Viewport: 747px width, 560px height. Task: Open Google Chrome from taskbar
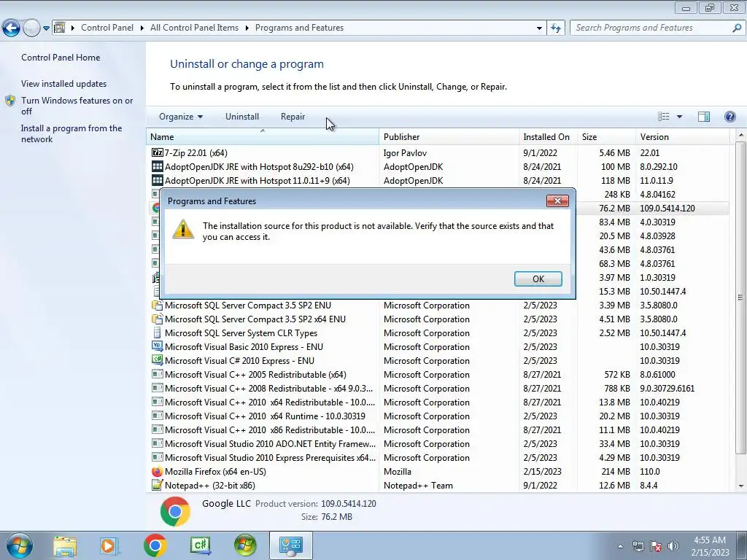point(155,545)
